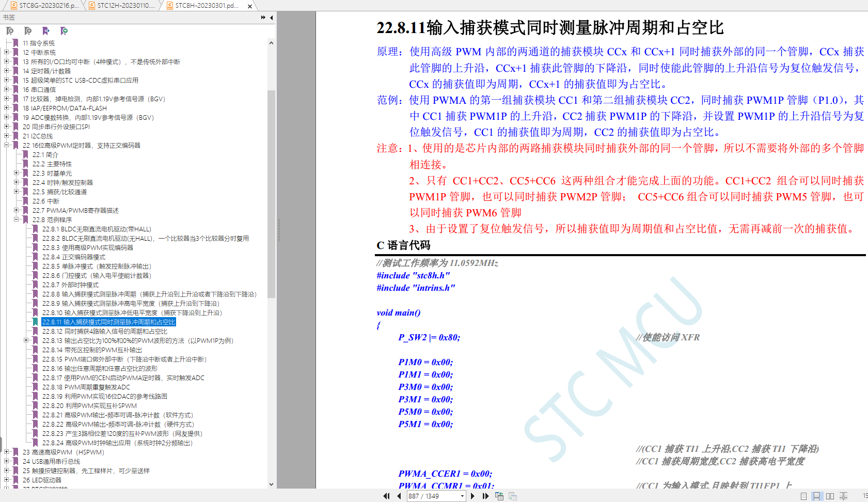The height and width of the screenshot is (502, 868).
Task: Switch to STC12H-20230110 document tab
Action: [122, 6]
